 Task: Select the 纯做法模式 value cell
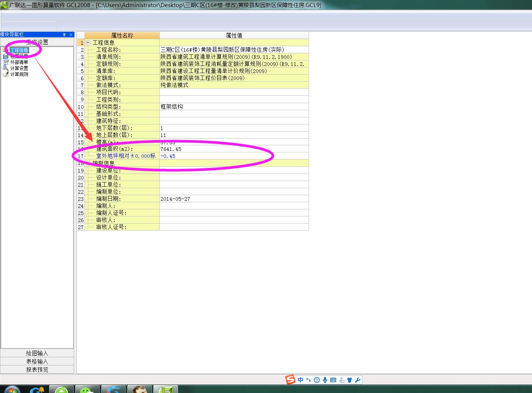[x=234, y=85]
